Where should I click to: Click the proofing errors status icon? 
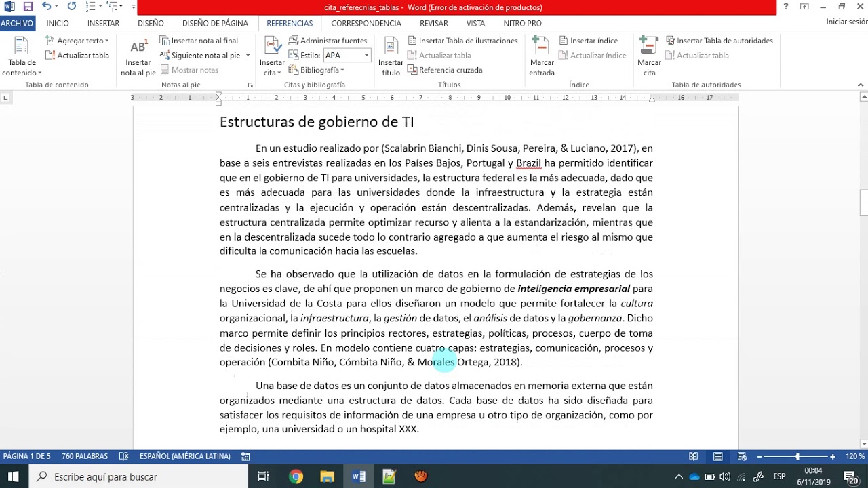124,457
